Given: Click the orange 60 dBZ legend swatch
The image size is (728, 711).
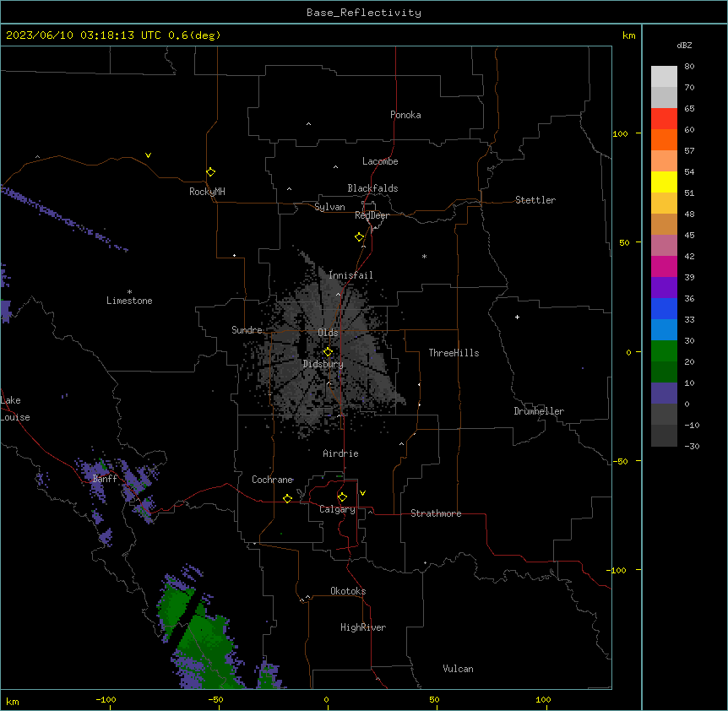Looking at the screenshot, I should (x=664, y=139).
